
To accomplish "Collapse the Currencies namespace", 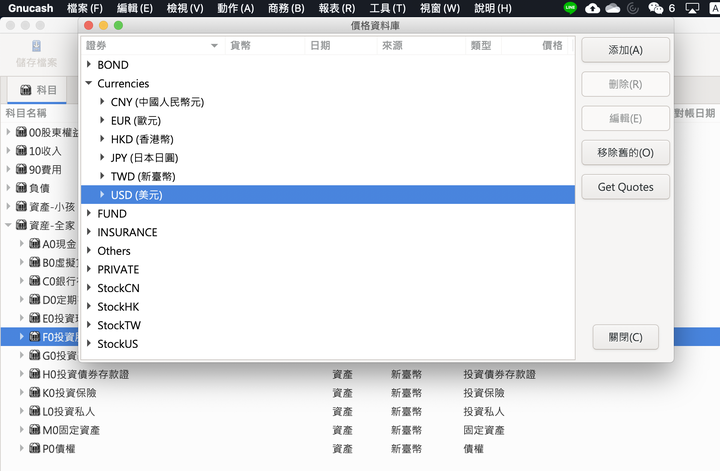I will tap(89, 83).
